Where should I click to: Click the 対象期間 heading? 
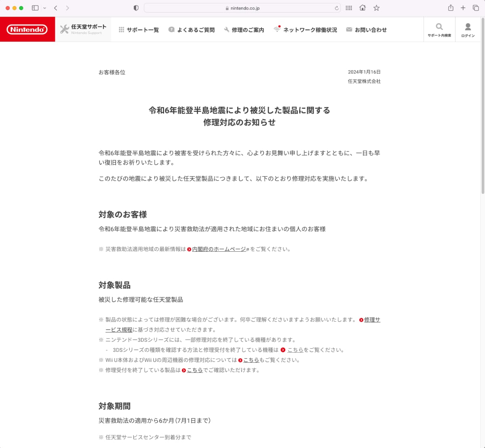[115, 406]
